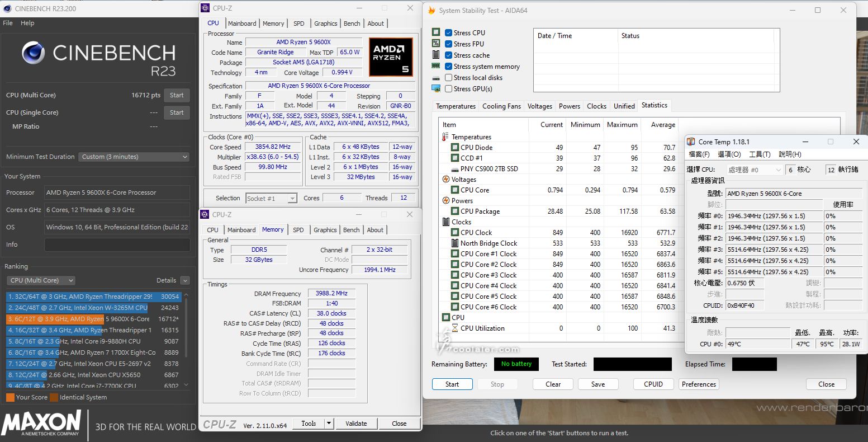The width and height of the screenshot is (868, 442).
Task: Select the Threadripper 30054 ranking row
Action: (x=93, y=297)
